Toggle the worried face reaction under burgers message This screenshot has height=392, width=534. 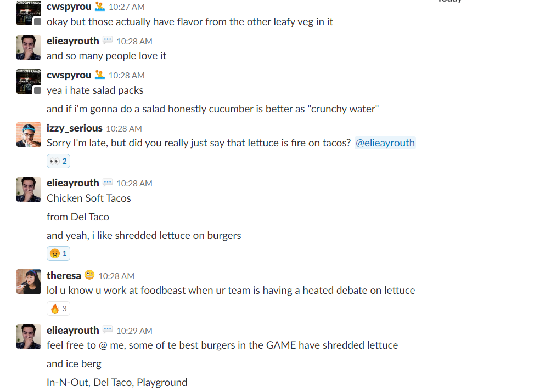coord(58,253)
